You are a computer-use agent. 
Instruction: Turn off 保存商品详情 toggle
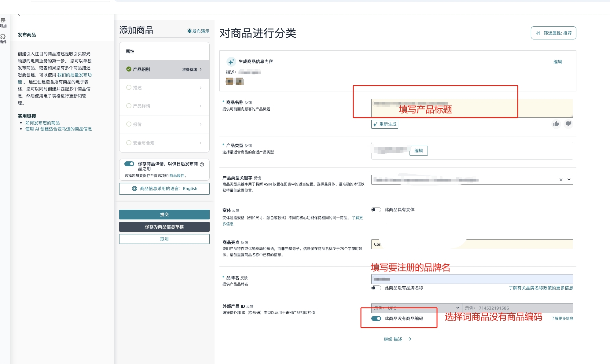(x=129, y=164)
